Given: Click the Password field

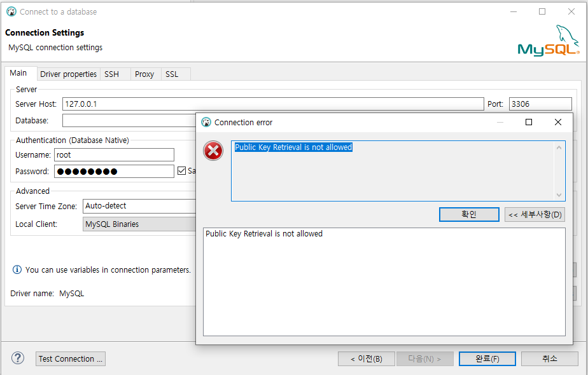Looking at the screenshot, I should (x=114, y=171).
